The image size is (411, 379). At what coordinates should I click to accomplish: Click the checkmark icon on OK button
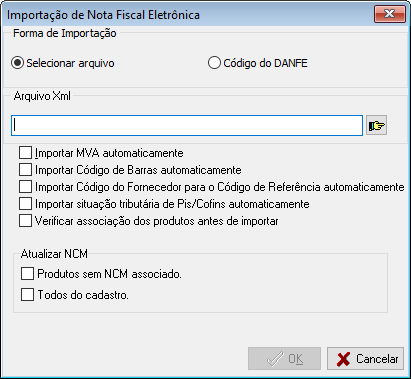275,359
